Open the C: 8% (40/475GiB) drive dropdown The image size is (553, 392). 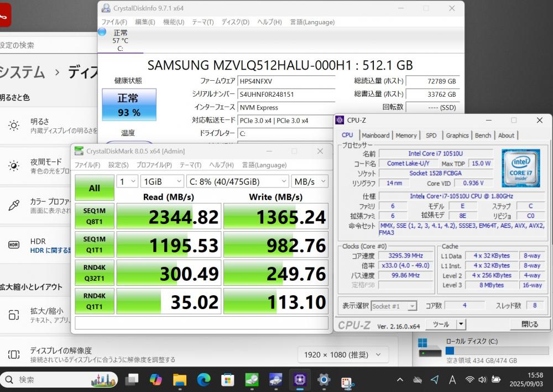coord(238,181)
